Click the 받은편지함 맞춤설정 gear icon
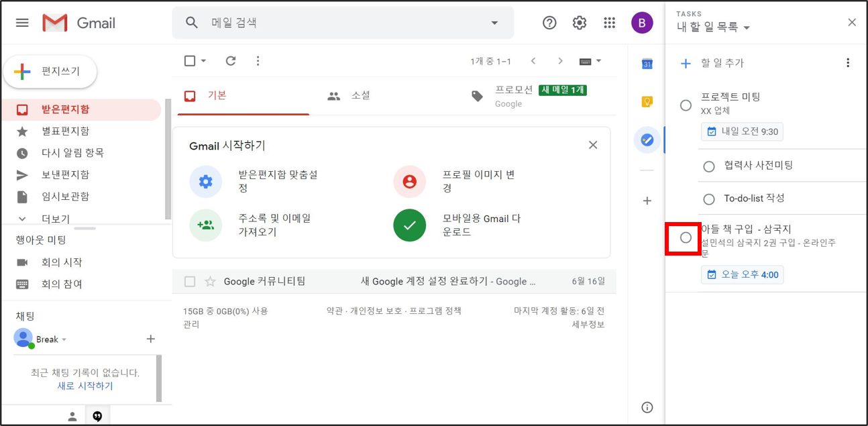The image size is (868, 426). point(205,181)
